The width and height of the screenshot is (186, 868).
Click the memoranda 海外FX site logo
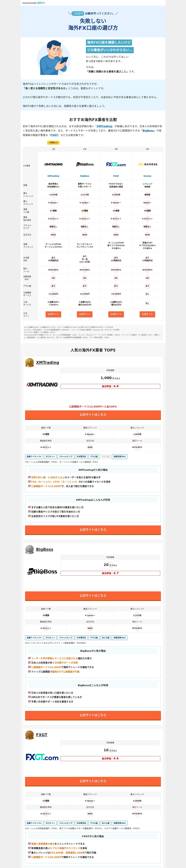(33, 3)
